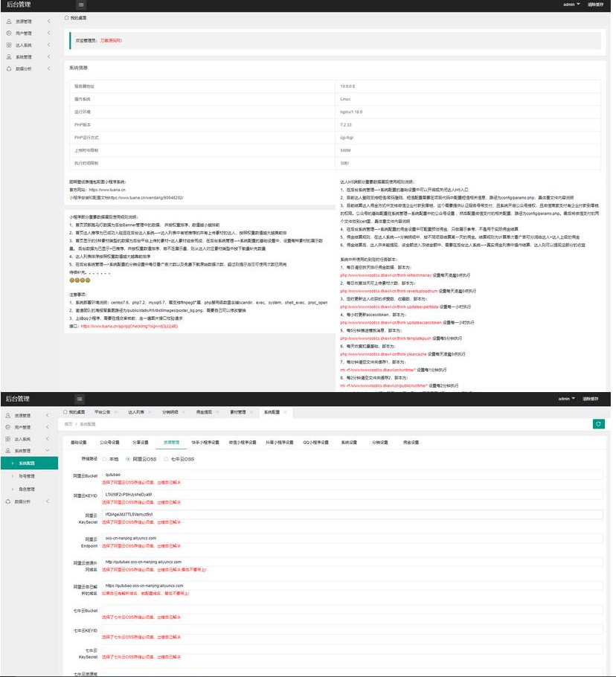Open the admin dropdown on the 系统配置 page header
Viewport: 616px width, 677px height.
[x=566, y=399]
